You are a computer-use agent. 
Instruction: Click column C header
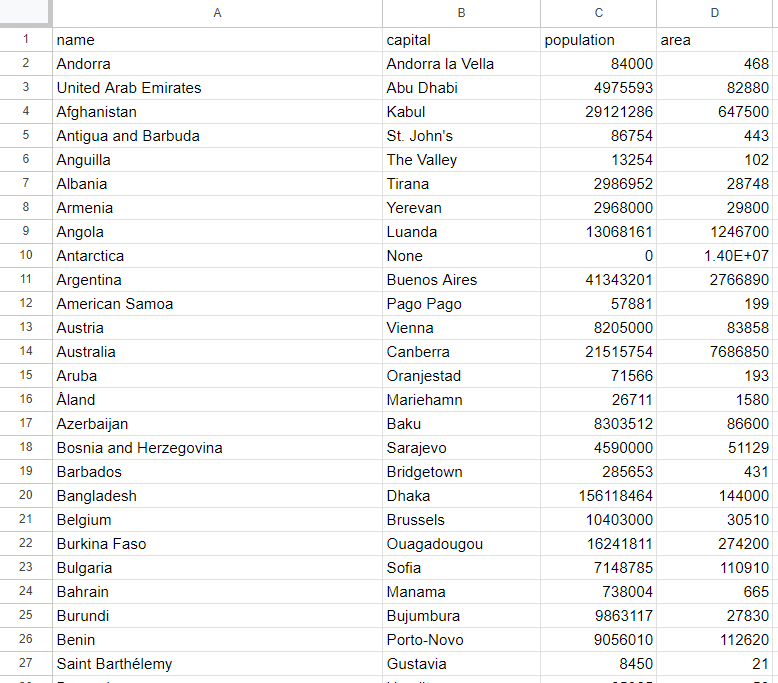598,13
